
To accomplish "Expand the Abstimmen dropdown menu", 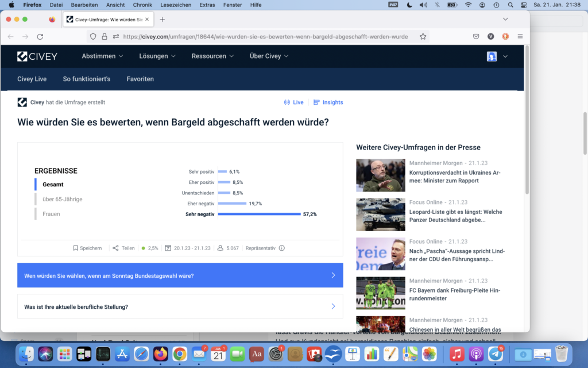I will coord(102,56).
